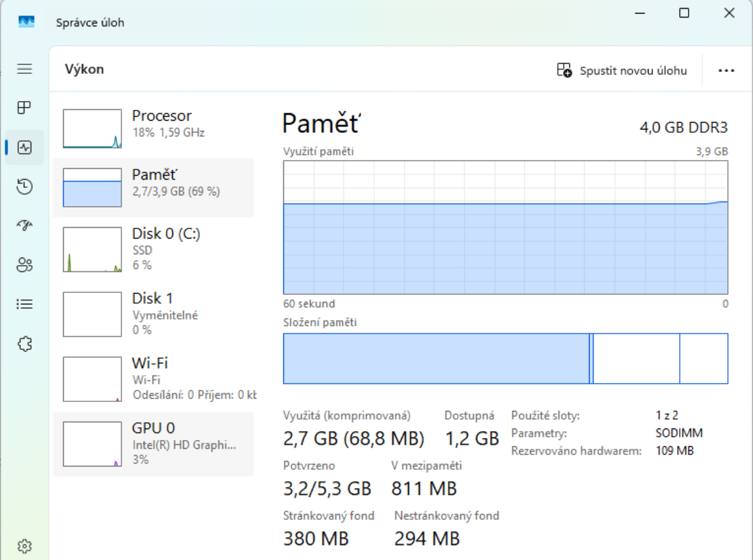The width and height of the screenshot is (753, 560).
Task: Open the Processes page icon
Action: pos(25,108)
